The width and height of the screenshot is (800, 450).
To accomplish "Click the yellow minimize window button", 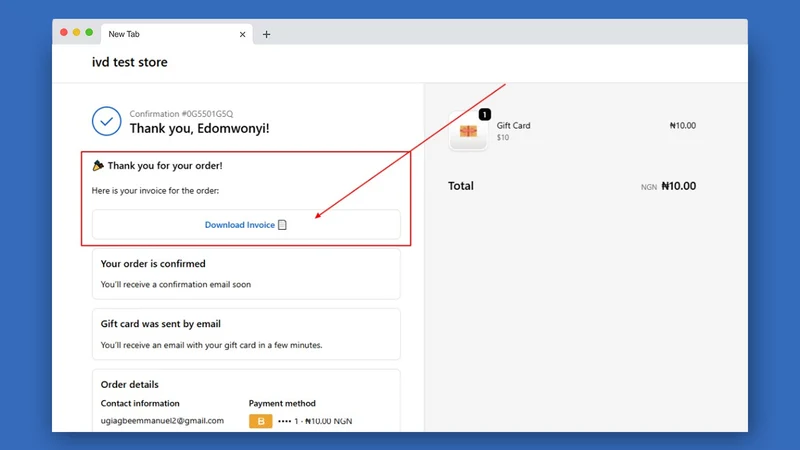I will pos(77,32).
